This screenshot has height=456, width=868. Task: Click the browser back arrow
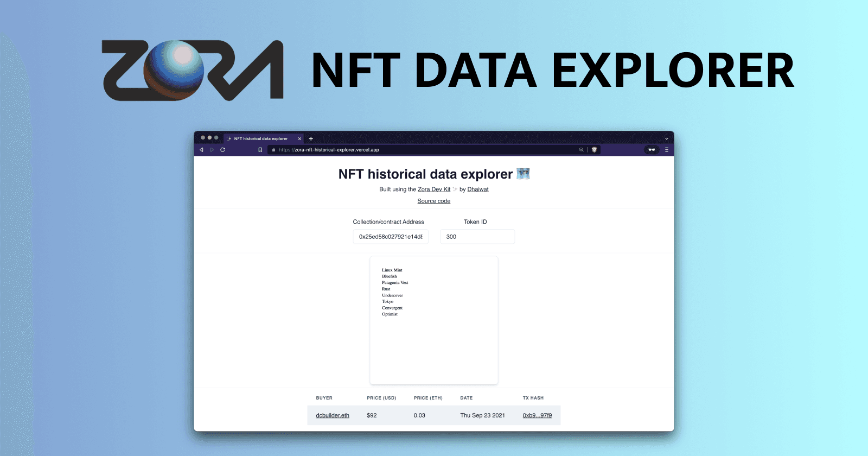click(x=202, y=150)
